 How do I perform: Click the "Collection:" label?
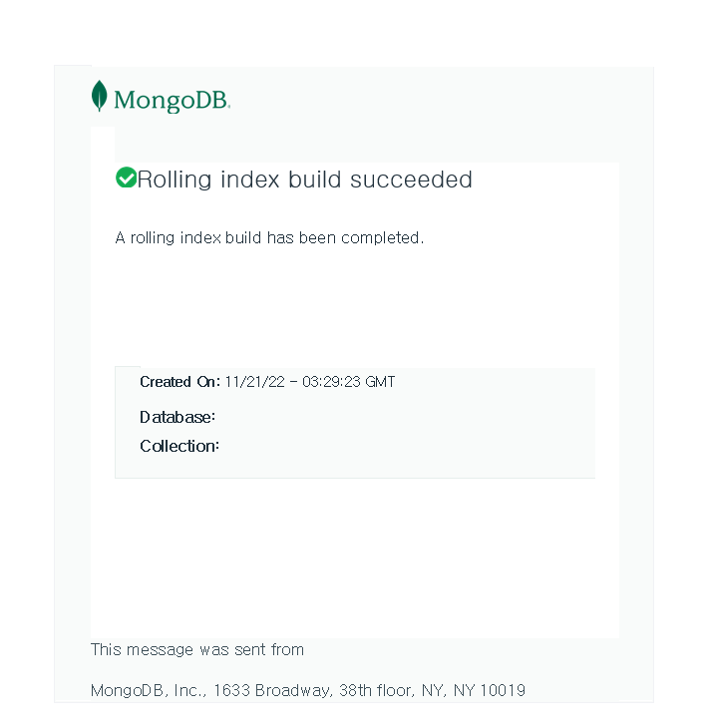pos(179,446)
